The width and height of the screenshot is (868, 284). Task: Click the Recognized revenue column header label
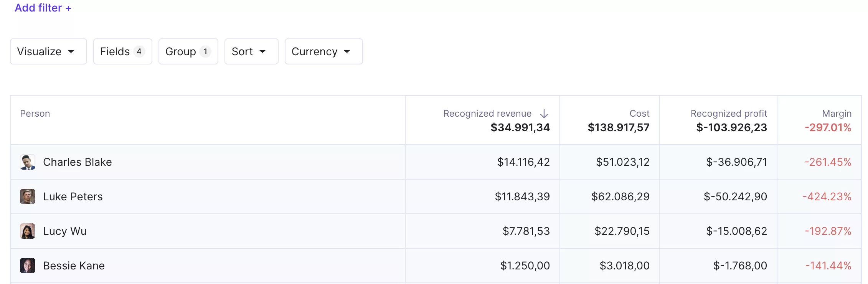click(487, 114)
